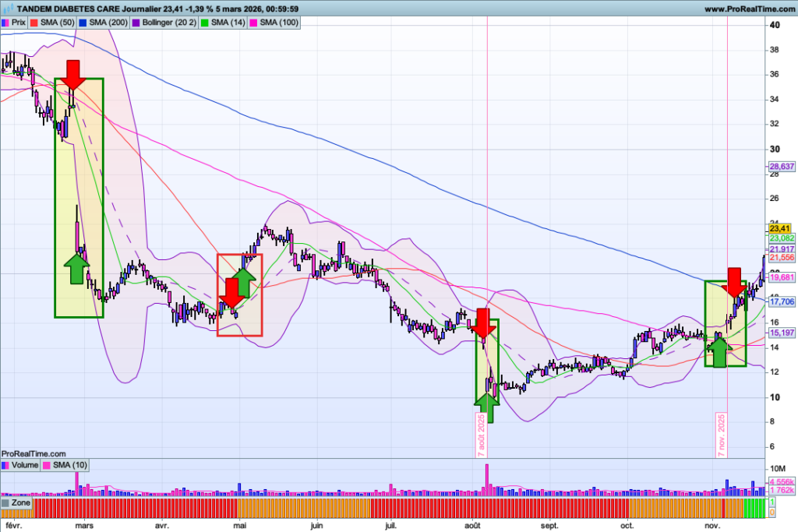Click the red SMA (50) color swatch

pos(34,23)
